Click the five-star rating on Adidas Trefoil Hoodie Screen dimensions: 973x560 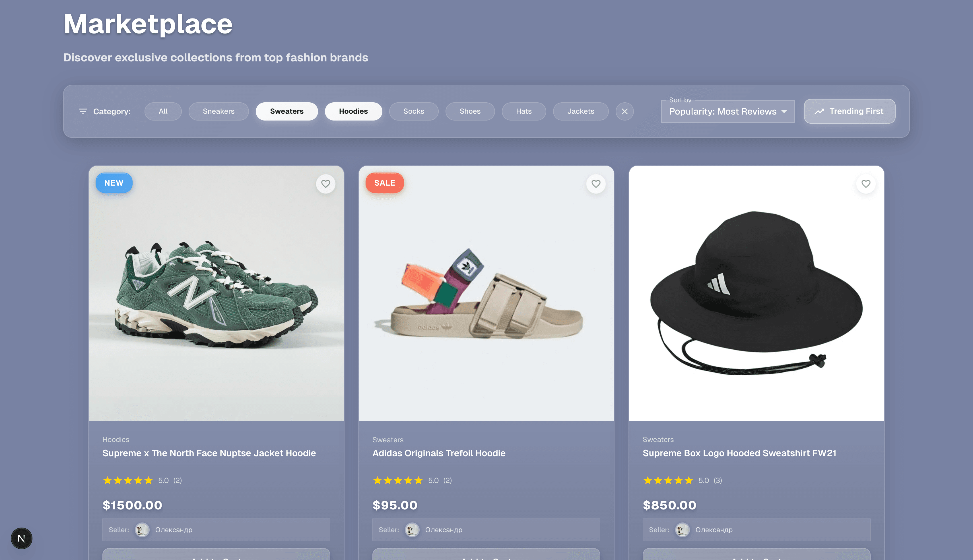point(398,480)
